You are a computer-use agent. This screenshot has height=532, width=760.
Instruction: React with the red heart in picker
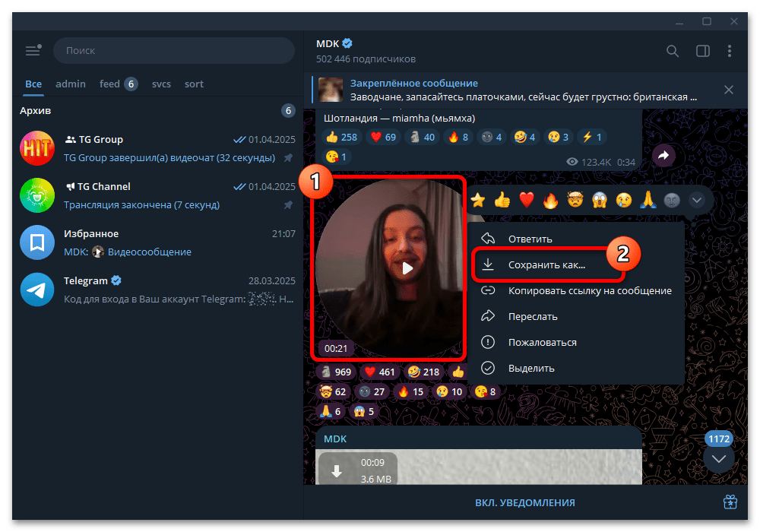[527, 200]
